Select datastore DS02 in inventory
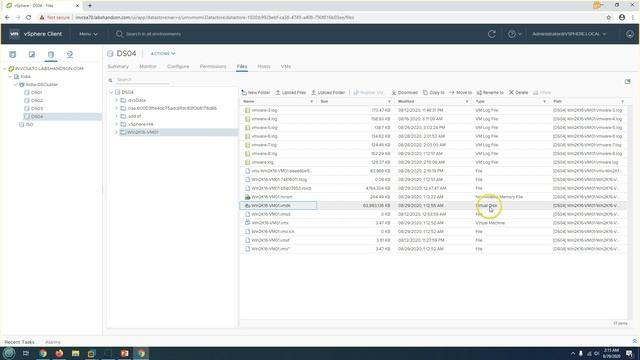This screenshot has width=640, height=360. (x=37, y=100)
